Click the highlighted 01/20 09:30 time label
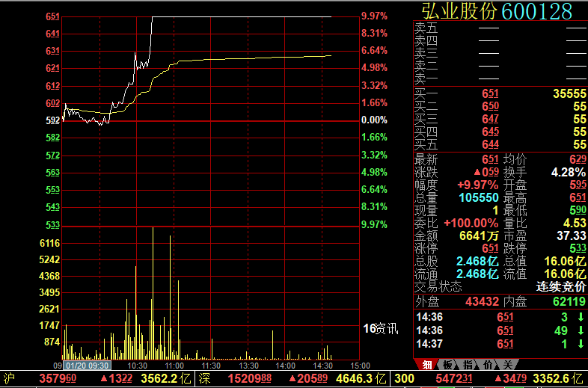The image size is (588, 388). [87, 366]
